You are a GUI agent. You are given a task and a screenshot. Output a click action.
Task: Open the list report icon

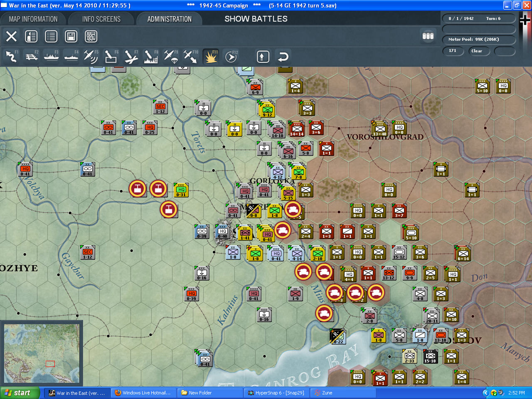(51, 36)
